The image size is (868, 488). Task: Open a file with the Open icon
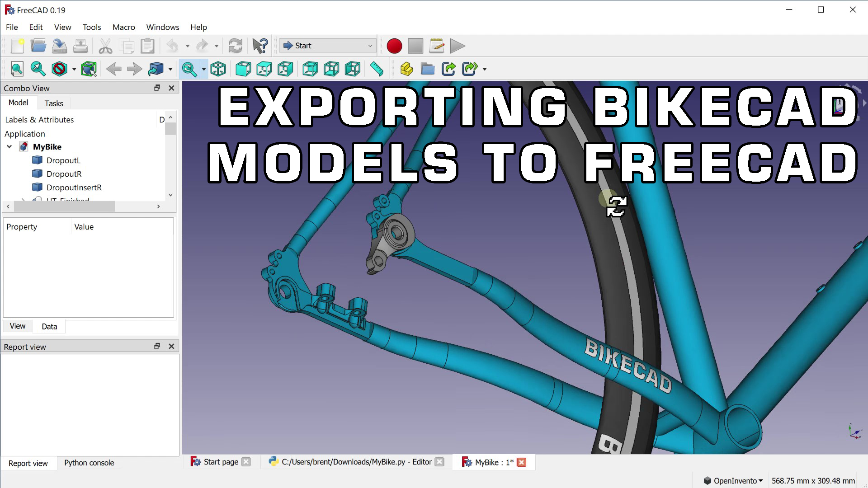click(38, 46)
